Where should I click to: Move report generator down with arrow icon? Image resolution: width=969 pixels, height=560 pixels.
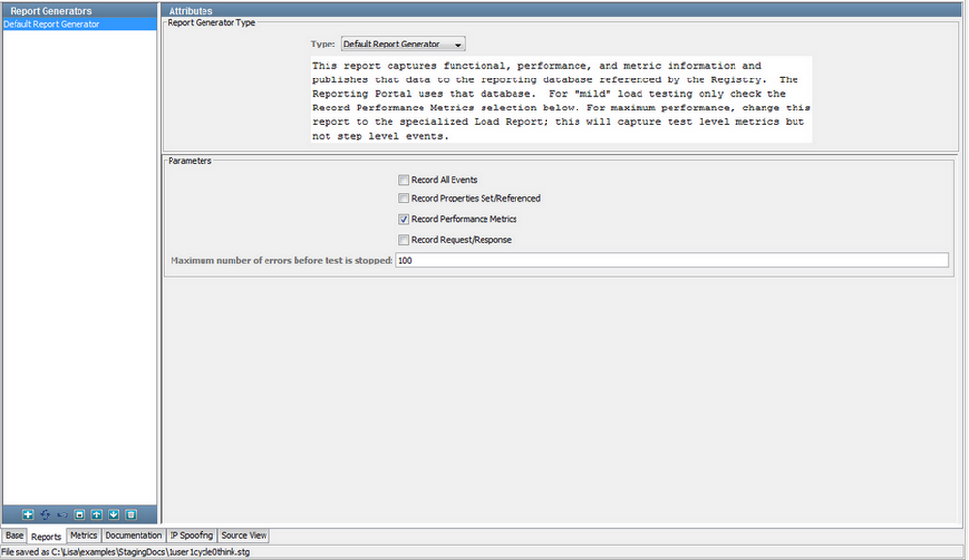[x=113, y=514]
